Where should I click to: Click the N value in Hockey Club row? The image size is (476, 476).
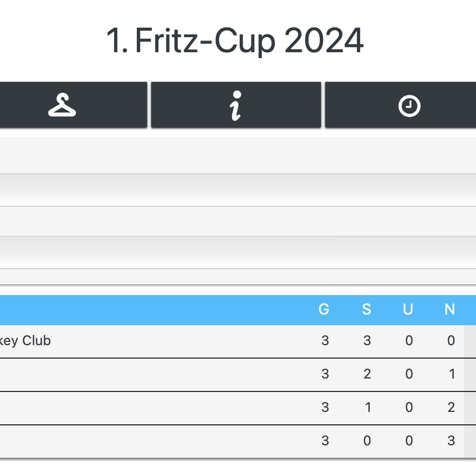(451, 341)
